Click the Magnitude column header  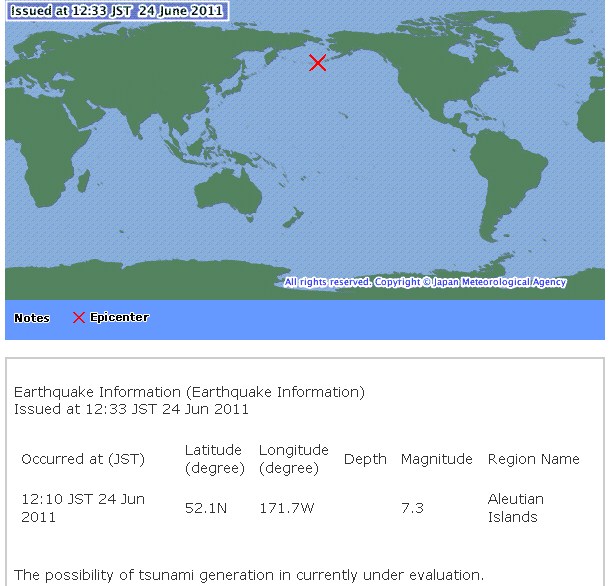click(436, 459)
